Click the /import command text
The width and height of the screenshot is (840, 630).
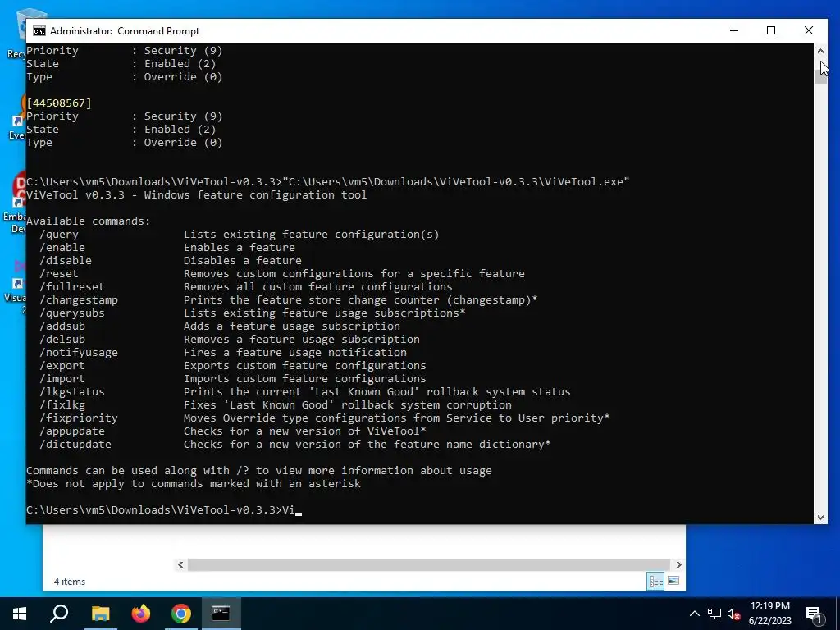pyautogui.click(x=62, y=379)
